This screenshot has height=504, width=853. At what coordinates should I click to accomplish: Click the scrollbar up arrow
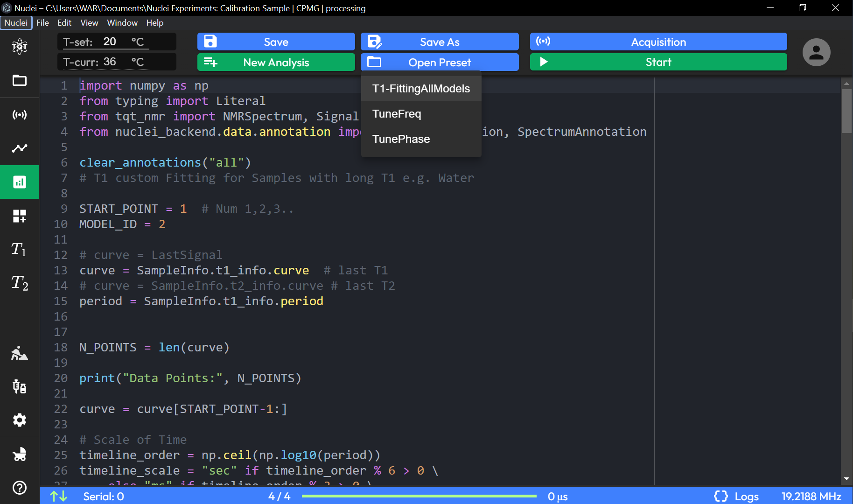846,84
